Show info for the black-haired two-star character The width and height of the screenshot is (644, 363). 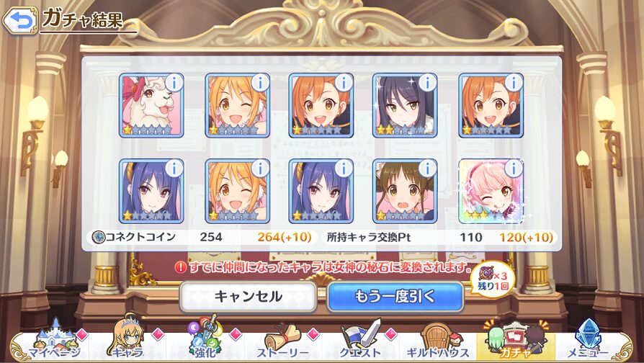pos(427,84)
